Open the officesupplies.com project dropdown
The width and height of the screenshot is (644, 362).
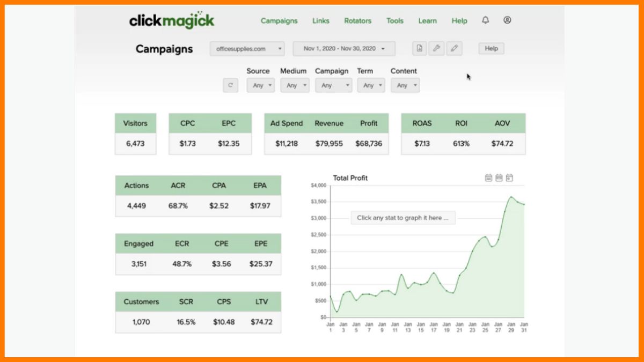[x=247, y=49]
